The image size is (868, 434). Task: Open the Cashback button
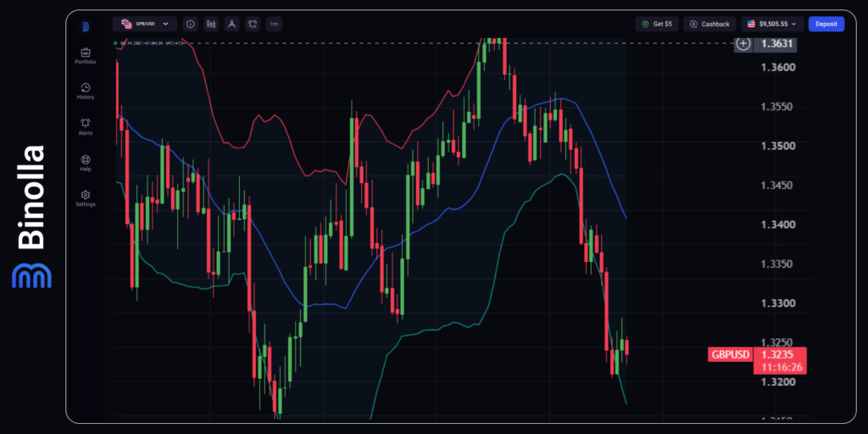(x=709, y=24)
